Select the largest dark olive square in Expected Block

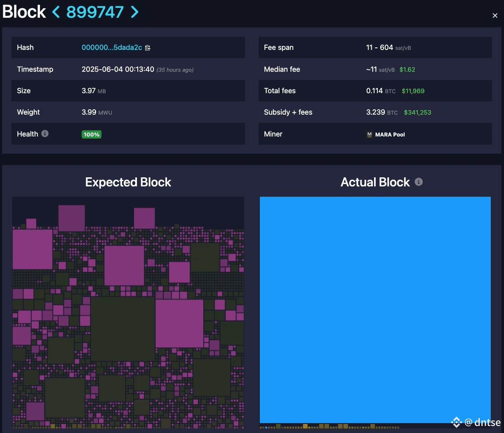point(122,329)
